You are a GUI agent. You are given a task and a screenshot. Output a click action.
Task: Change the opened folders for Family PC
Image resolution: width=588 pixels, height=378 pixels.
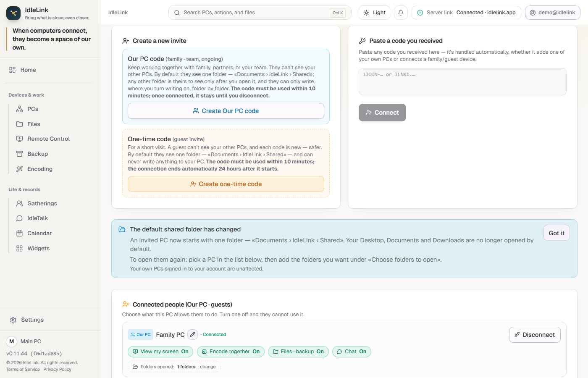(x=208, y=367)
